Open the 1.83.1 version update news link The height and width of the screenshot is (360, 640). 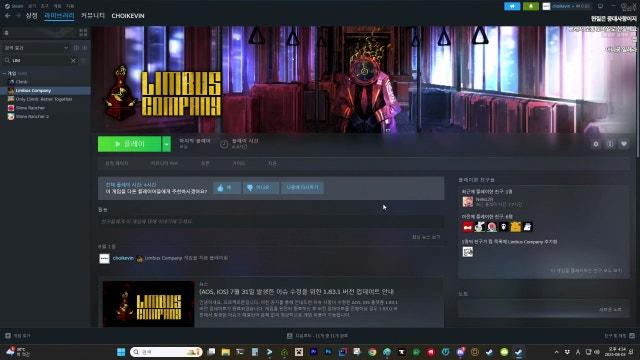point(296,292)
